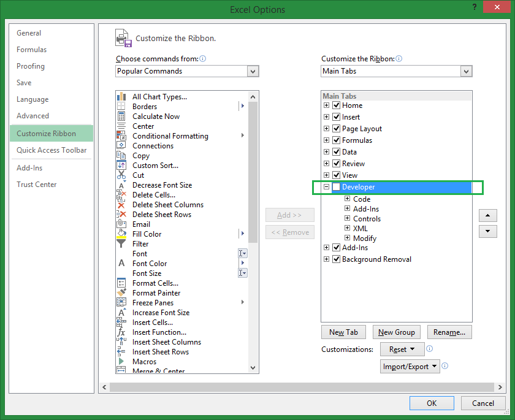Click the Macros command icon
This screenshot has width=515, height=420.
pyautogui.click(x=121, y=361)
